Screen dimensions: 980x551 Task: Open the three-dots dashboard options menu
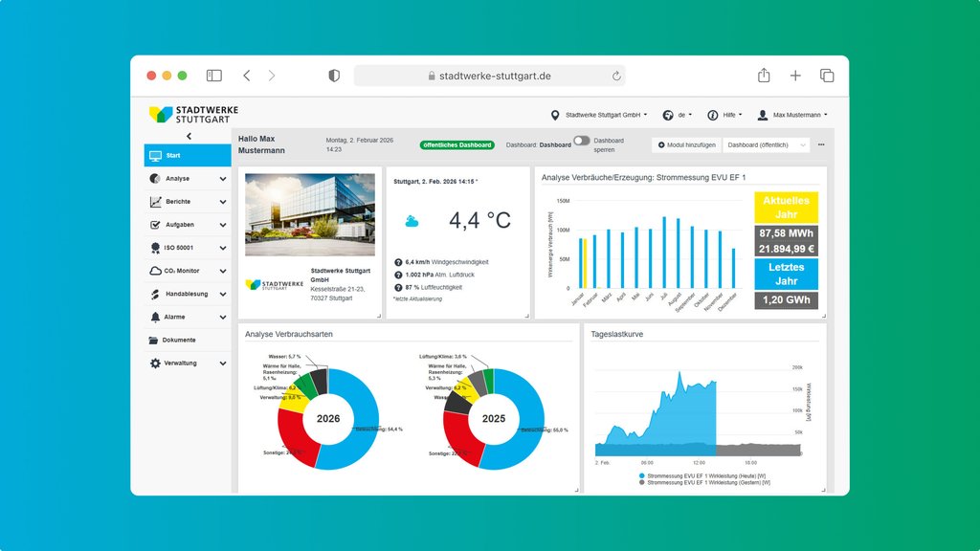821,145
